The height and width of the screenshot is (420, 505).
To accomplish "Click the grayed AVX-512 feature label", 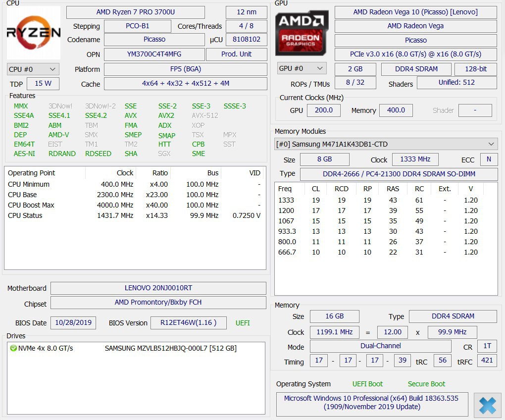I will coord(205,115).
